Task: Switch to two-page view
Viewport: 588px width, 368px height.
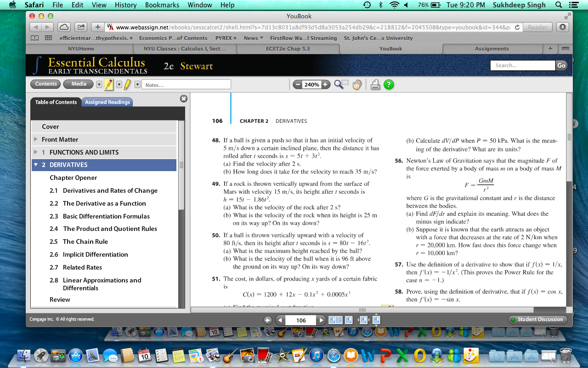Action: click(335, 320)
